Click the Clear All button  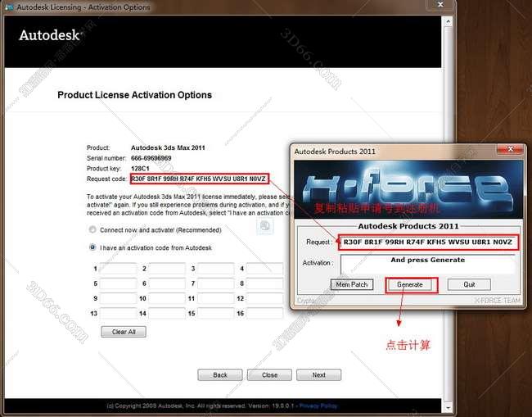[124, 332]
